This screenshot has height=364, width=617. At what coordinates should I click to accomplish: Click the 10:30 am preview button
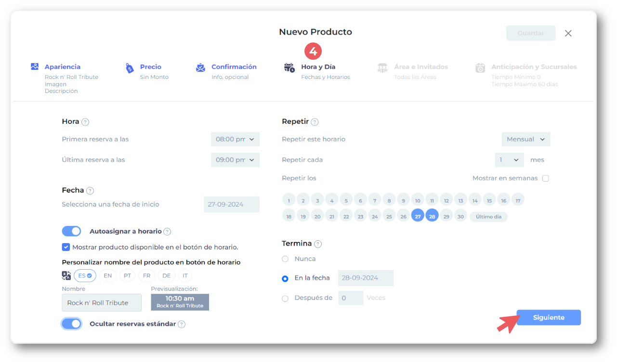[x=180, y=302]
